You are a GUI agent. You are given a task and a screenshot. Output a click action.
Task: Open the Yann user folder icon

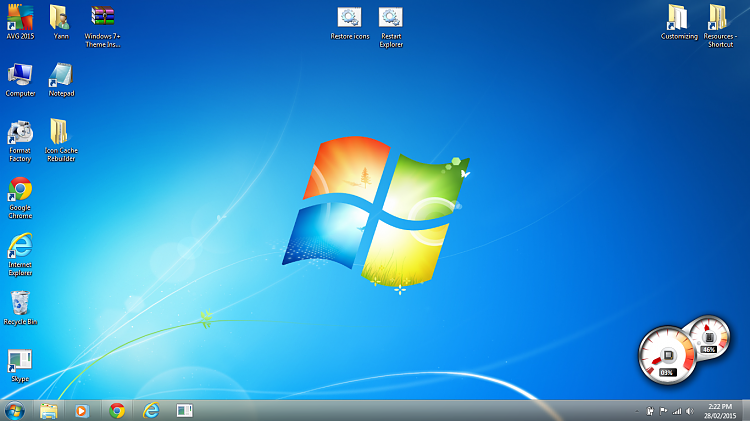point(61,22)
